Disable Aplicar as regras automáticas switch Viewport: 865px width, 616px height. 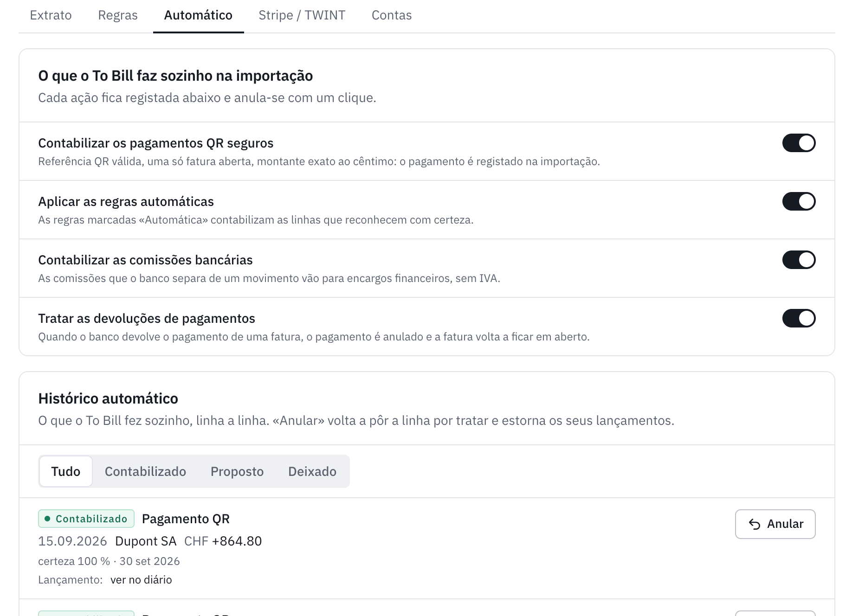(x=799, y=201)
